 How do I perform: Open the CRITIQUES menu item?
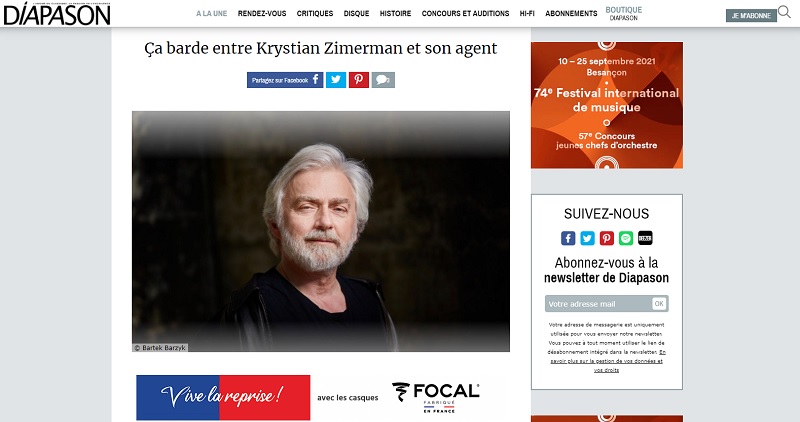click(315, 13)
